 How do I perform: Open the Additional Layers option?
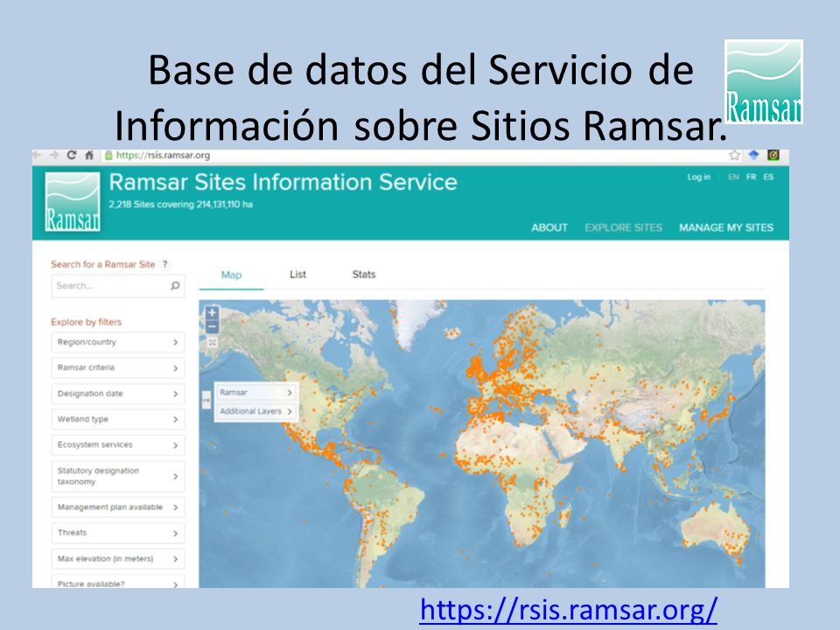click(x=256, y=411)
